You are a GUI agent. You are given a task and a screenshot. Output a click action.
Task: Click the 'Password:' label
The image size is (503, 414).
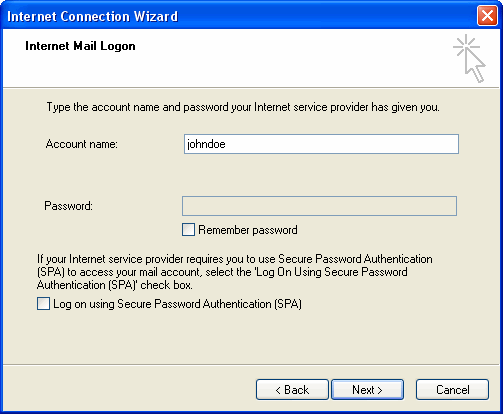(x=68, y=206)
